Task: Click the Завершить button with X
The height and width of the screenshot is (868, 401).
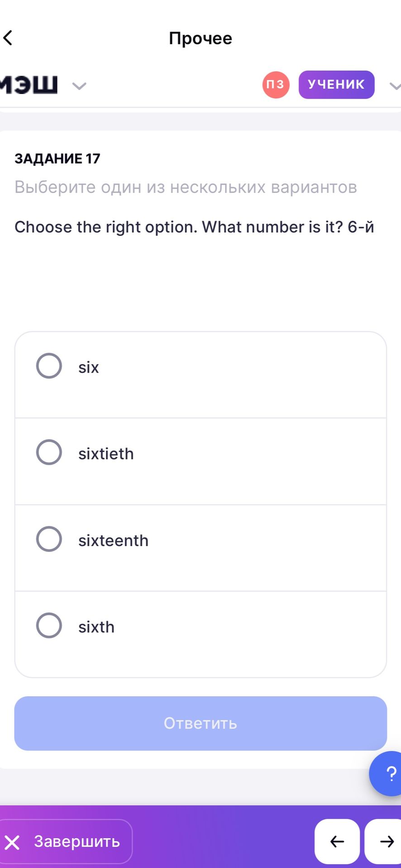Action: [64, 841]
